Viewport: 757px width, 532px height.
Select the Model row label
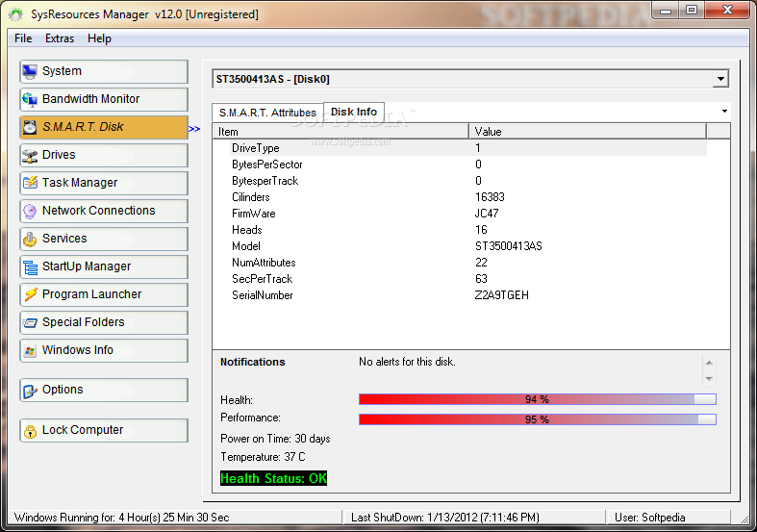(x=245, y=246)
